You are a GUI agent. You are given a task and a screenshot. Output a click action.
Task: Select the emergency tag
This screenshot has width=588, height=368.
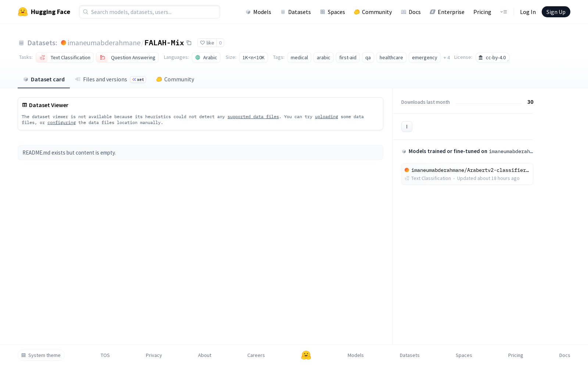pos(424,57)
